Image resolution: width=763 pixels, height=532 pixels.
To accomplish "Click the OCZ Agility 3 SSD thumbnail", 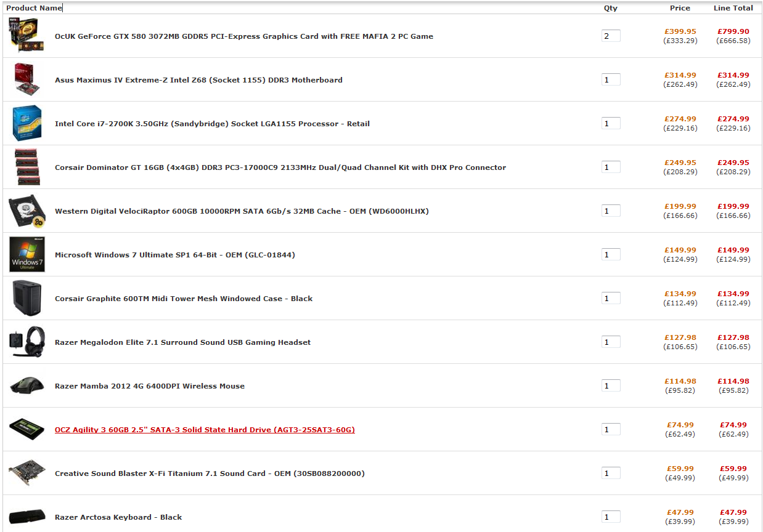I will pos(27,429).
